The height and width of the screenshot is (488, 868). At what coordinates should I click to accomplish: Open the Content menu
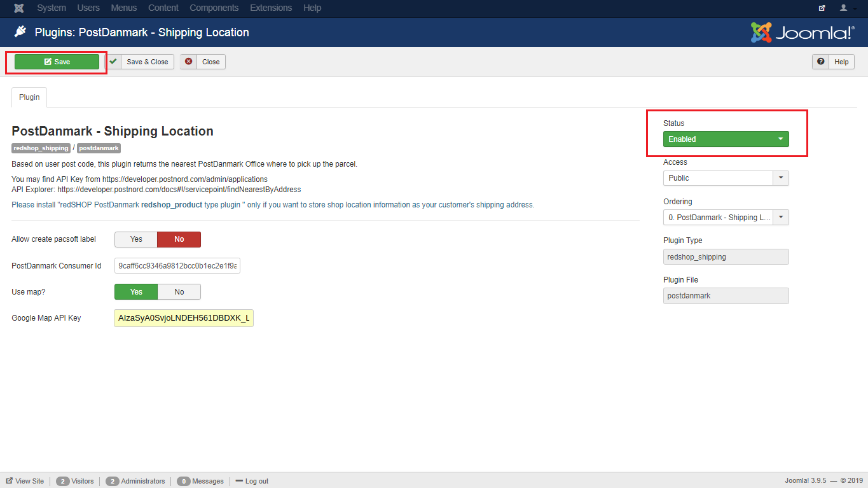pos(163,8)
